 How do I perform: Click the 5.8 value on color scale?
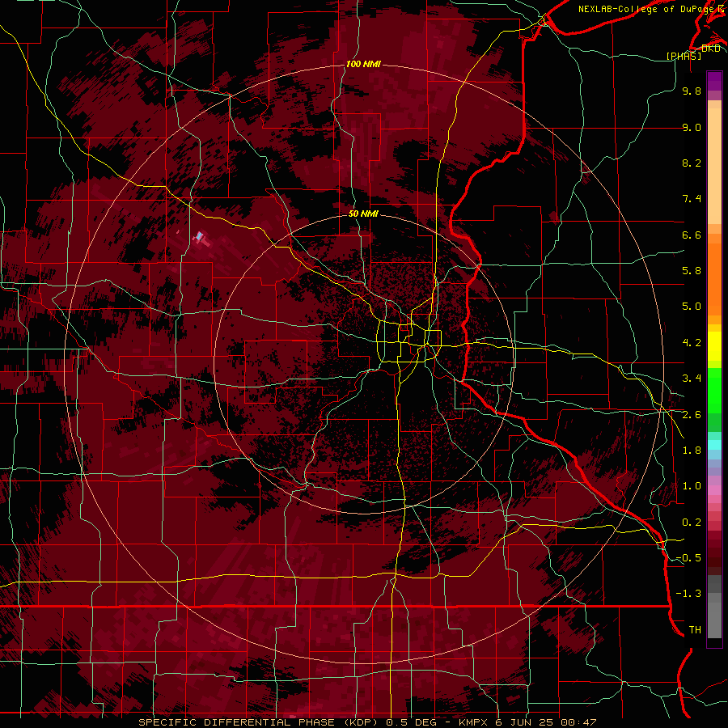(692, 271)
